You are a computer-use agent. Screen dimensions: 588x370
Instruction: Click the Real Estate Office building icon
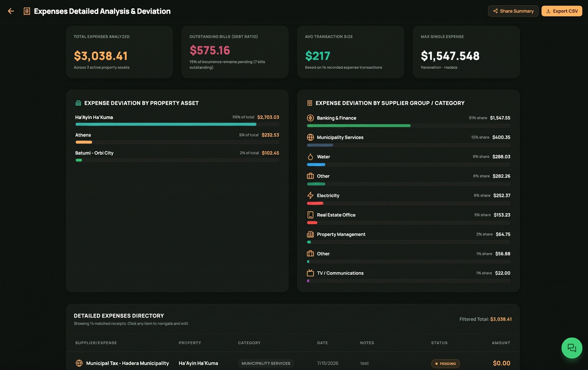coord(310,215)
